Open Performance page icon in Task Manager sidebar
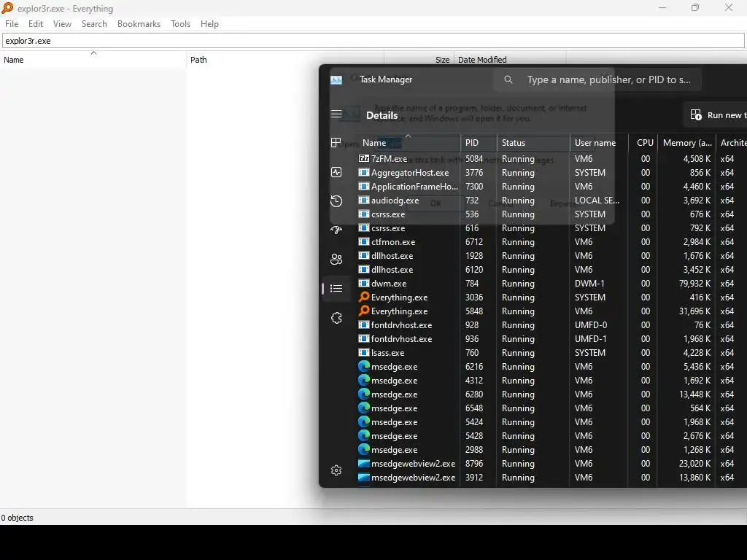This screenshot has width=747, height=560. [x=336, y=172]
